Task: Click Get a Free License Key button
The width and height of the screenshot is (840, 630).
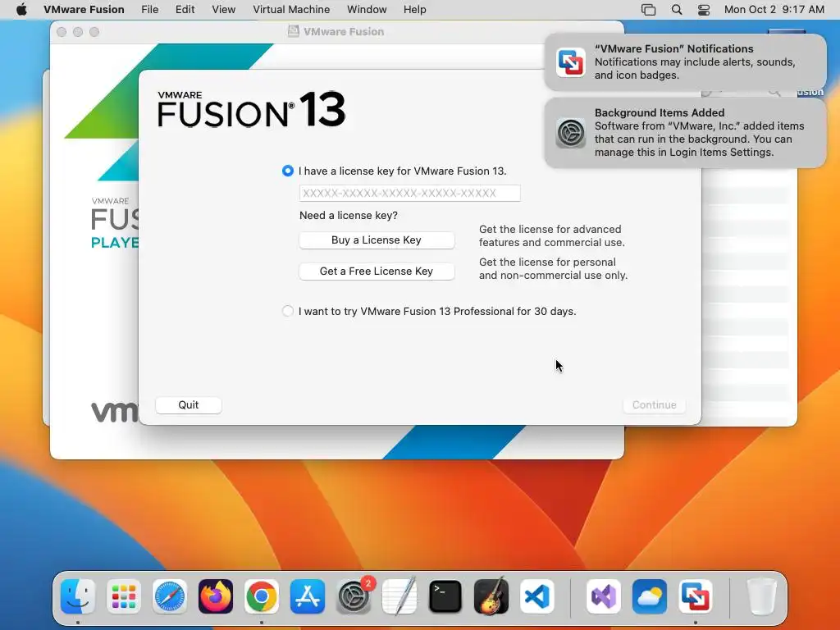Action: coord(377,271)
